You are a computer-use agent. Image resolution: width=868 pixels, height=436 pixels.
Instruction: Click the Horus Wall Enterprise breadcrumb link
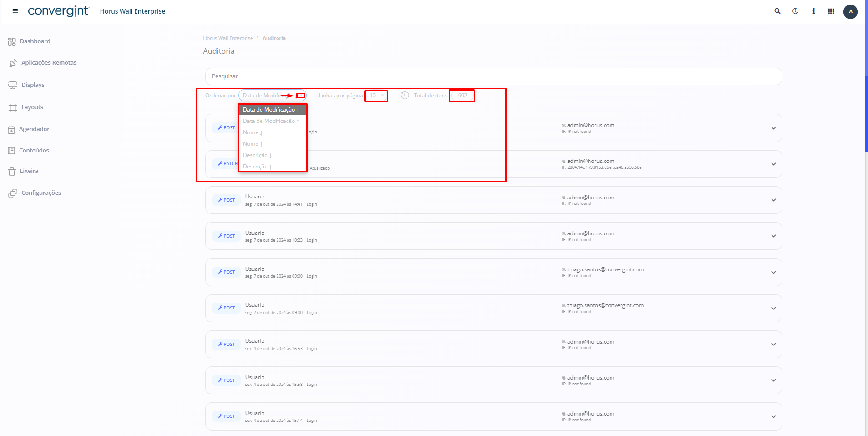pos(228,39)
